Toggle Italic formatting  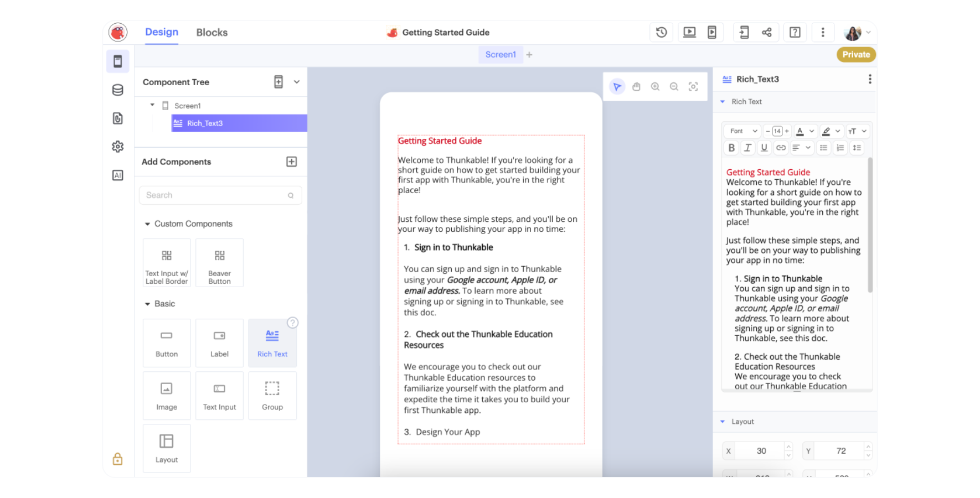[x=748, y=148]
